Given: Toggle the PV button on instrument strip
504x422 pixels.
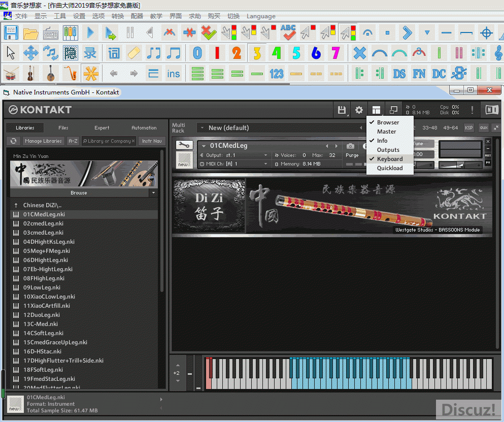Looking at the screenshot, I should click(x=488, y=163).
